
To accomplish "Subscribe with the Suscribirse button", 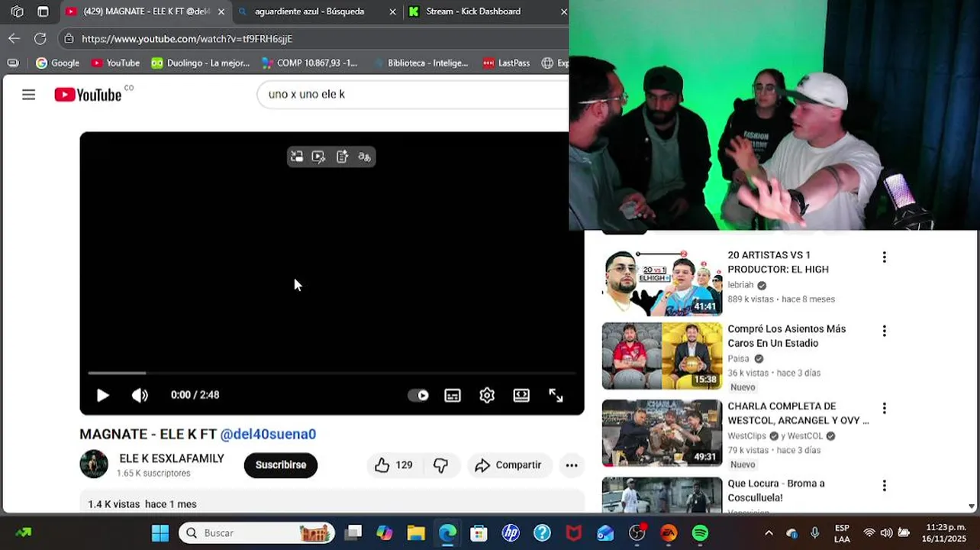I will (281, 465).
